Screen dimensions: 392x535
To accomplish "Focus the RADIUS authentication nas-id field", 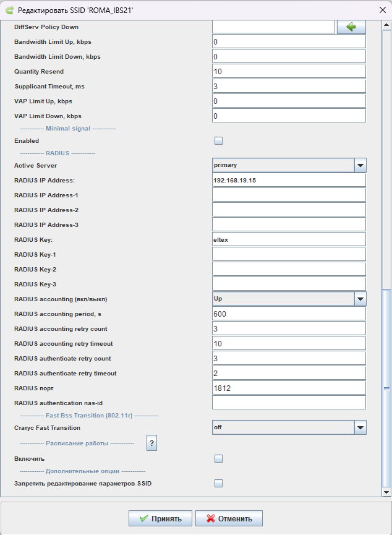I will pos(289,403).
